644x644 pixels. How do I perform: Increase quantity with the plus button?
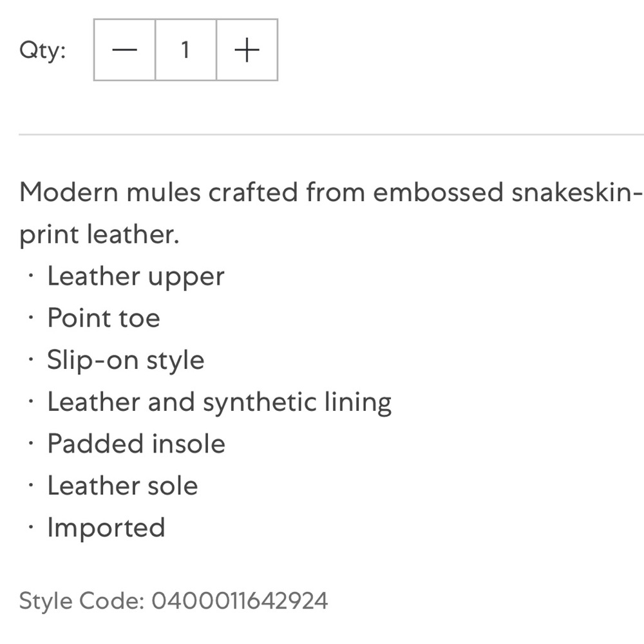pyautogui.click(x=247, y=50)
